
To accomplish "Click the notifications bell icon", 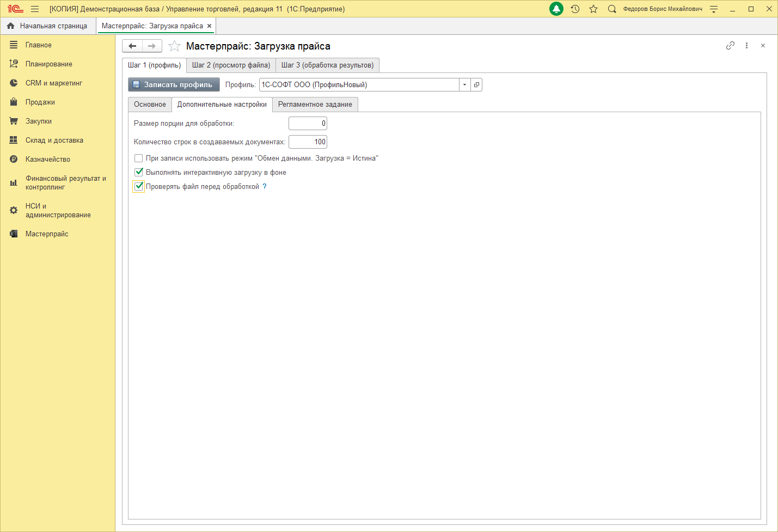I will [x=556, y=9].
